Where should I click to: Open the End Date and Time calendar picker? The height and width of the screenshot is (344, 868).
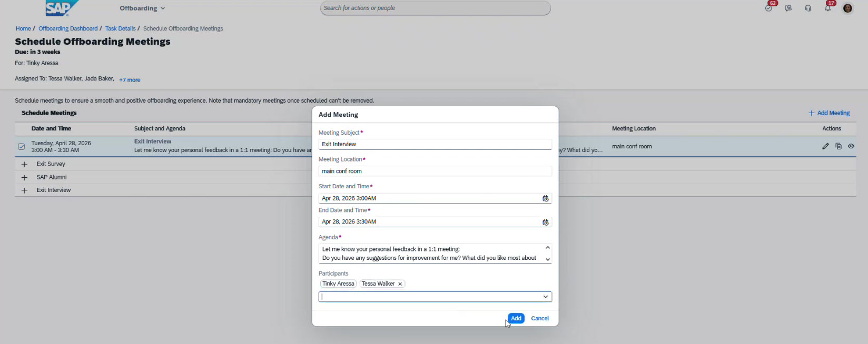click(545, 222)
